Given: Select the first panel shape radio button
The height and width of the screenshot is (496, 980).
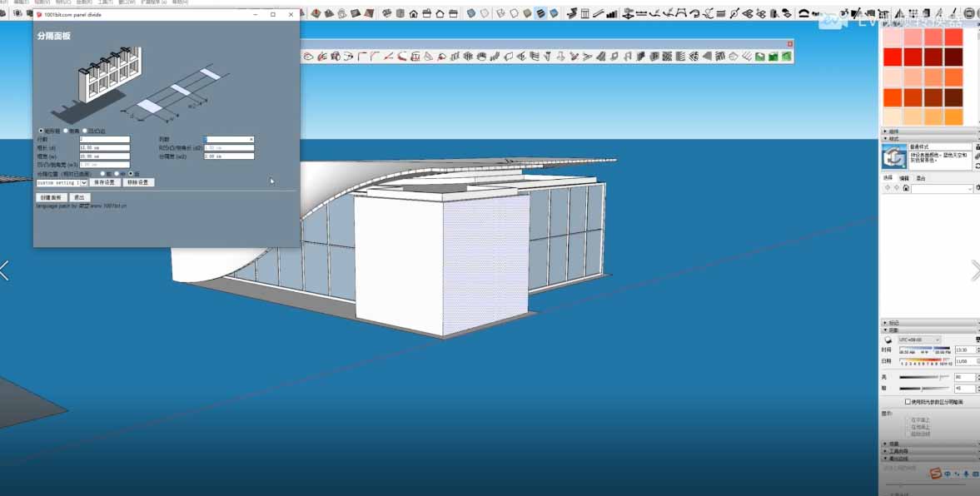Looking at the screenshot, I should point(42,131).
